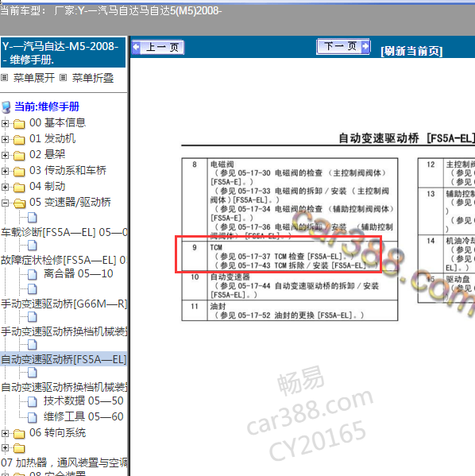Click document icon beside 技术数据 05—50
This screenshot has width=475, height=476.
[x=33, y=401]
